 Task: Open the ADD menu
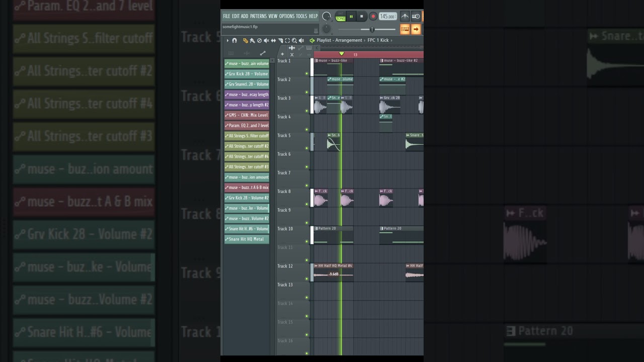[245, 16]
